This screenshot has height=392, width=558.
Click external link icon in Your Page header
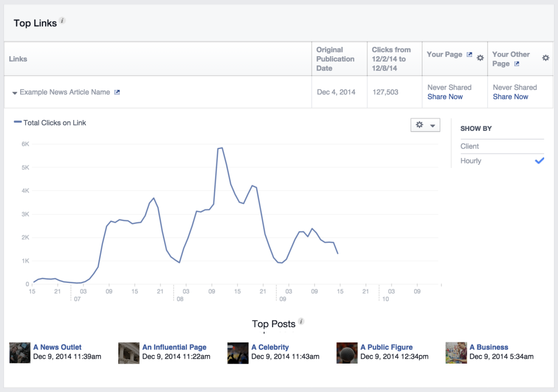pos(469,54)
